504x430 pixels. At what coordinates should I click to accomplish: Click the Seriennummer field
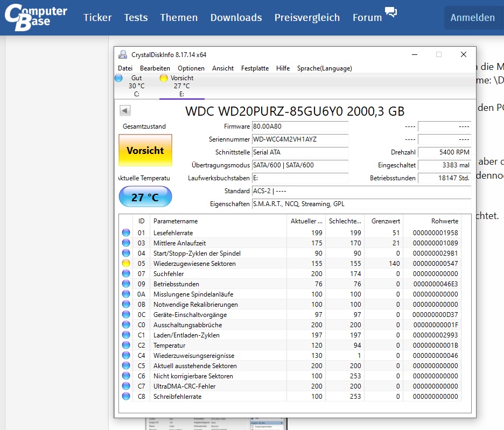point(300,139)
